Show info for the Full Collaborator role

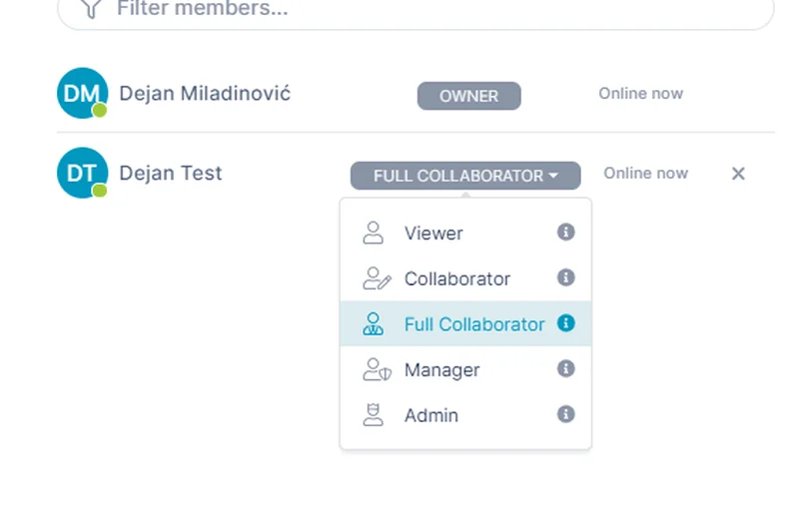[566, 323]
